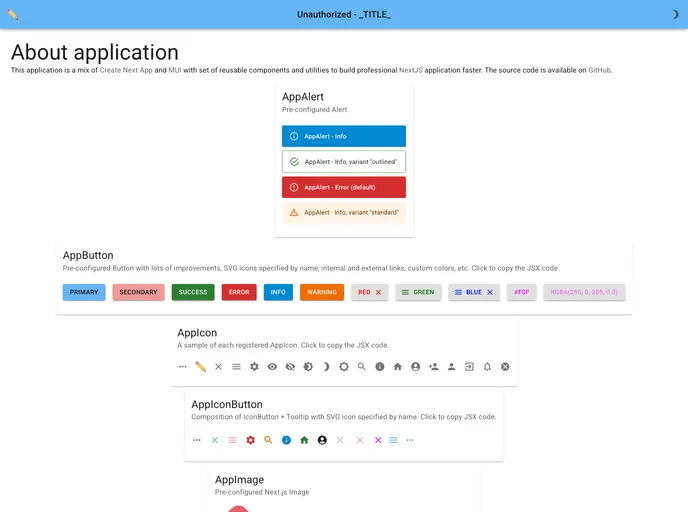The height and width of the screenshot is (512, 688).
Task: Click the crossed-out eye icon in AppIcon row
Action: [x=290, y=366]
